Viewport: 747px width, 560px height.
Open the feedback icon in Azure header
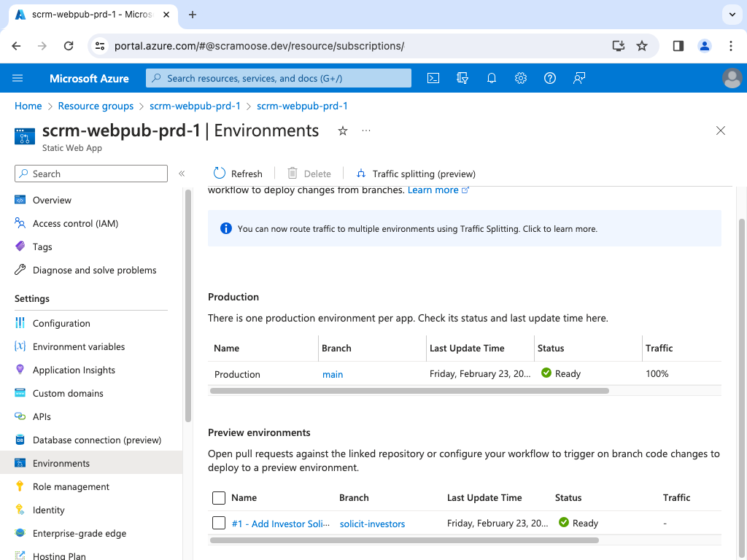[578, 78]
